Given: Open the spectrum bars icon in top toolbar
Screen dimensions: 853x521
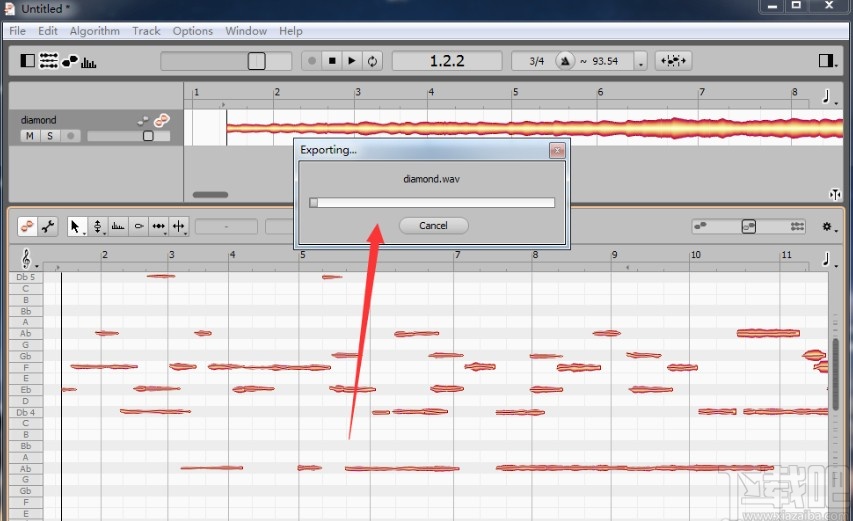Looking at the screenshot, I should point(88,63).
